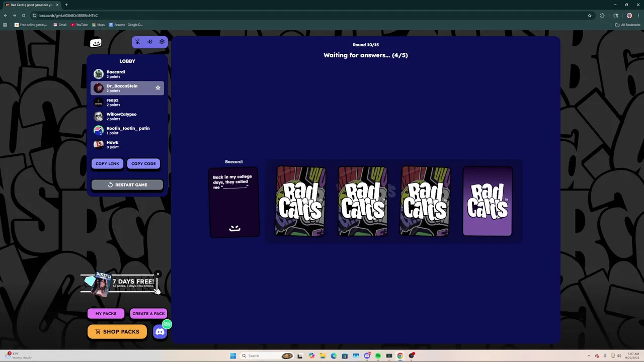Select Dr_BaconStein's avatar in the lobby
This screenshot has height=362, width=644.
coord(99,88)
